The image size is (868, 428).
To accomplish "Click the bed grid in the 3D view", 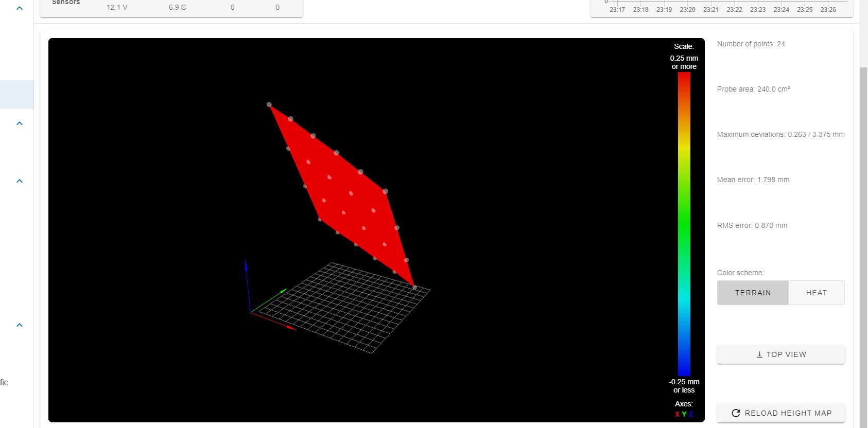I will pos(345,308).
